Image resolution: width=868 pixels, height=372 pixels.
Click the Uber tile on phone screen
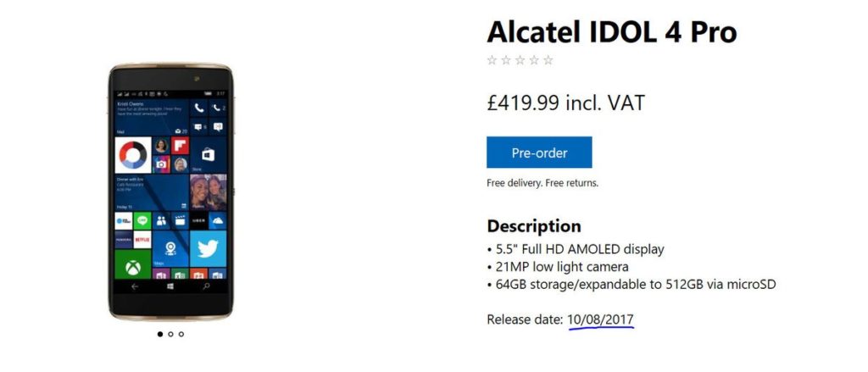[198, 220]
